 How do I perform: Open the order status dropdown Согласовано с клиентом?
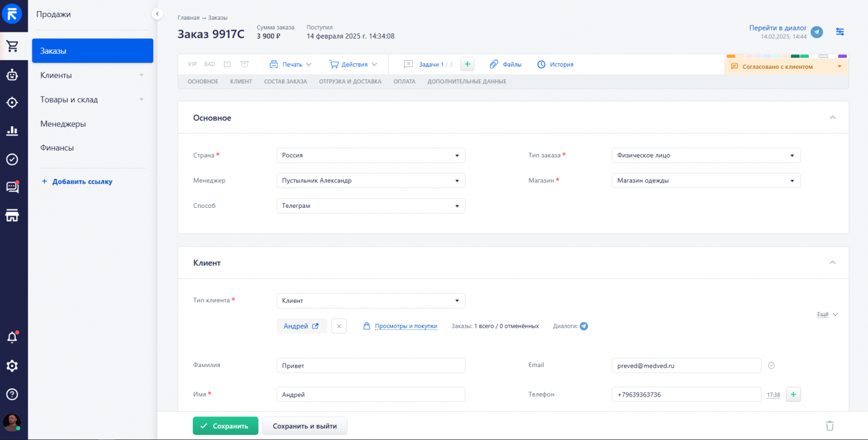[x=786, y=67]
